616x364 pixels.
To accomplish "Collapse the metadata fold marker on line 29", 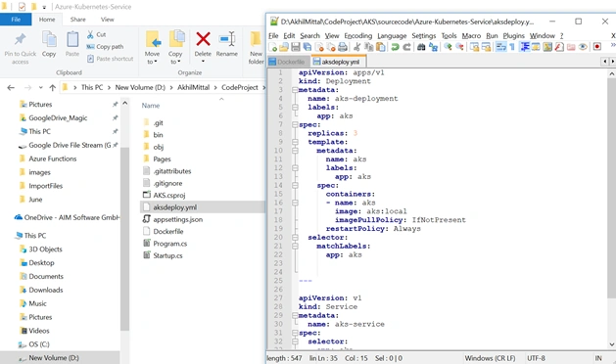I will coord(295,315).
